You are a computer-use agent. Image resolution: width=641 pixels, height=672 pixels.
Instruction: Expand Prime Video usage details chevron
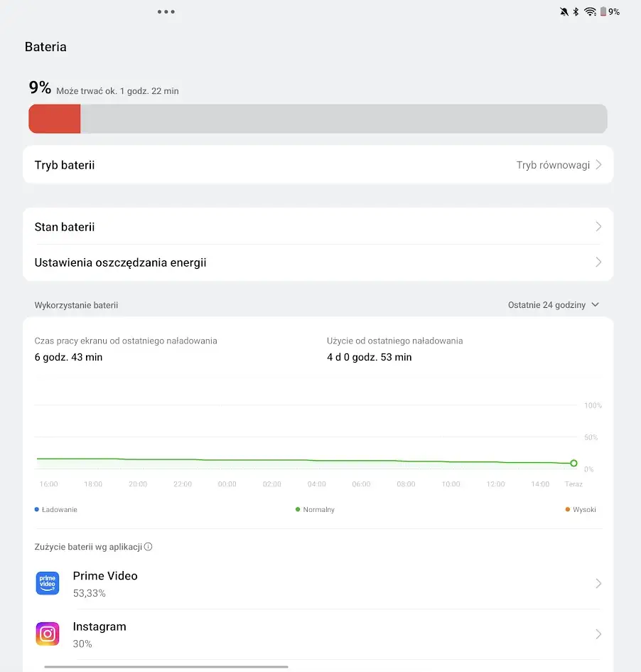coord(598,583)
